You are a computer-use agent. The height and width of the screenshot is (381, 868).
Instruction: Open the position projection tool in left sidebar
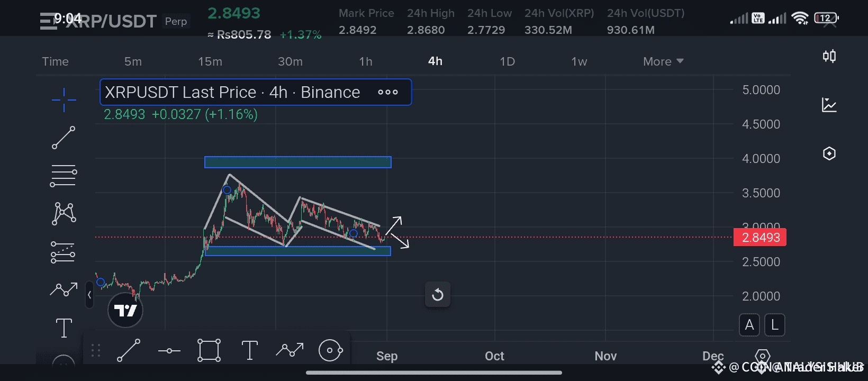(63, 252)
